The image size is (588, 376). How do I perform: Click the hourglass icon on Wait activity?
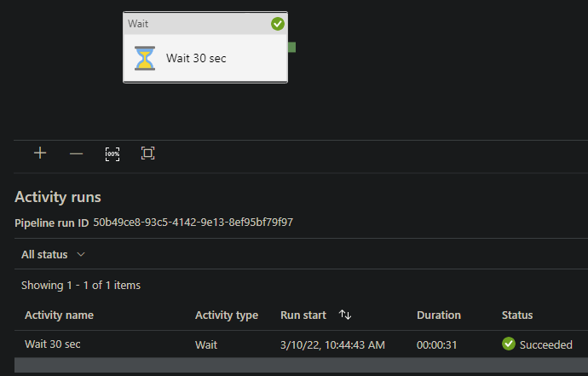click(145, 59)
